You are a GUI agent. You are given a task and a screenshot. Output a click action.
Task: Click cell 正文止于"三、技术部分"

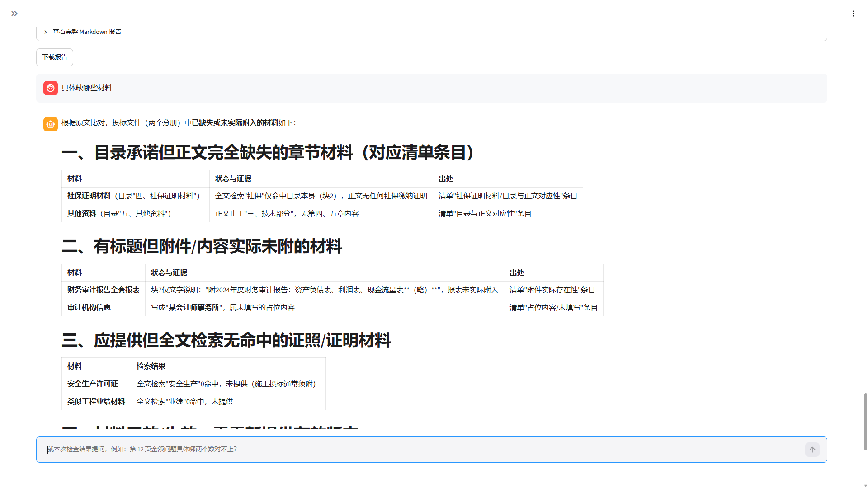point(321,214)
